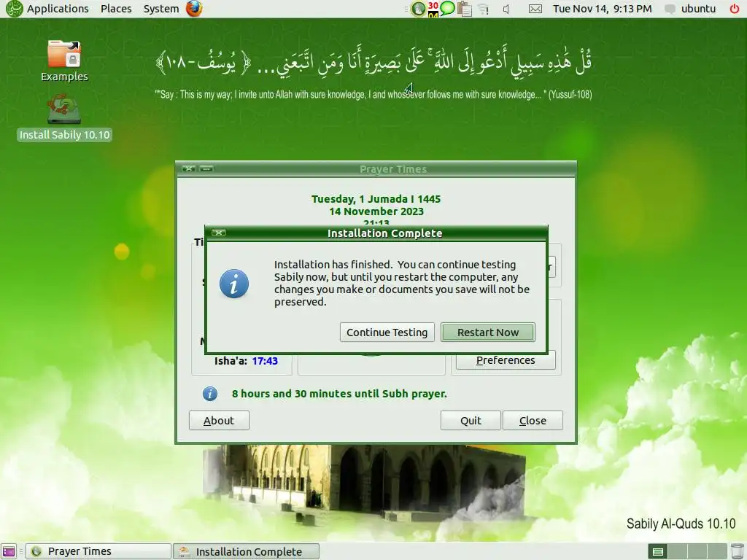Screen dimensions: 747x560
Task: Click About in Prayer Times window
Action: click(x=219, y=421)
